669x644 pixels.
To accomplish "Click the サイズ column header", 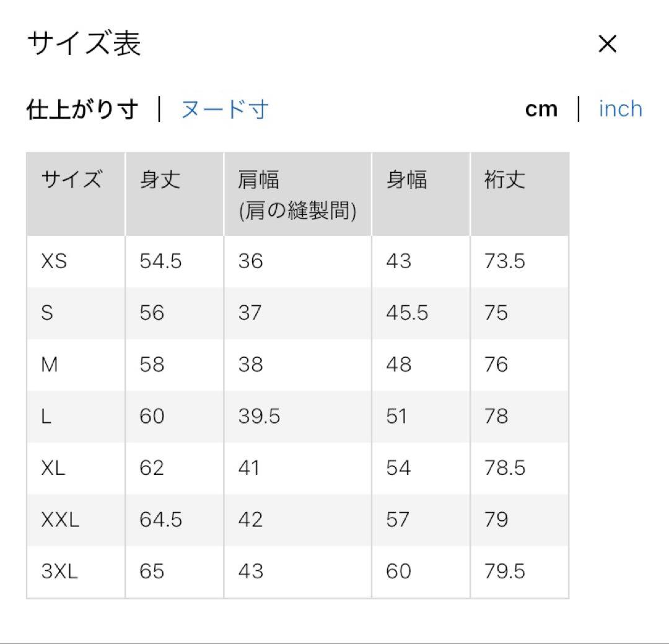I will pyautogui.click(x=76, y=194).
